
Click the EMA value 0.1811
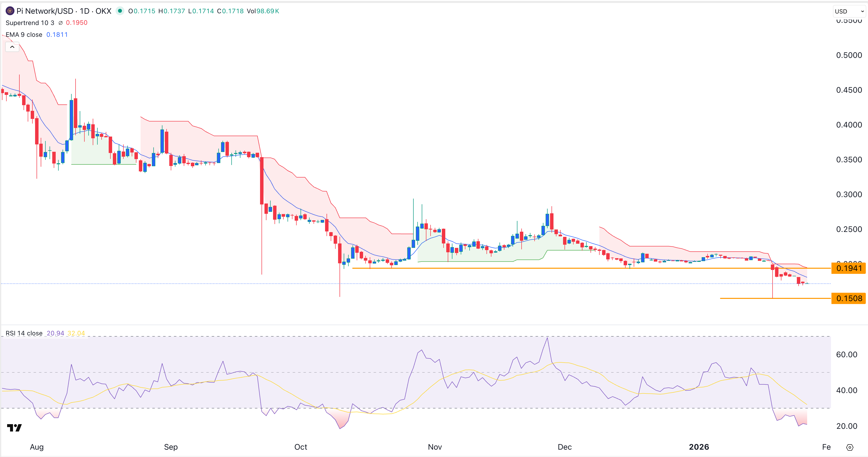[57, 35]
